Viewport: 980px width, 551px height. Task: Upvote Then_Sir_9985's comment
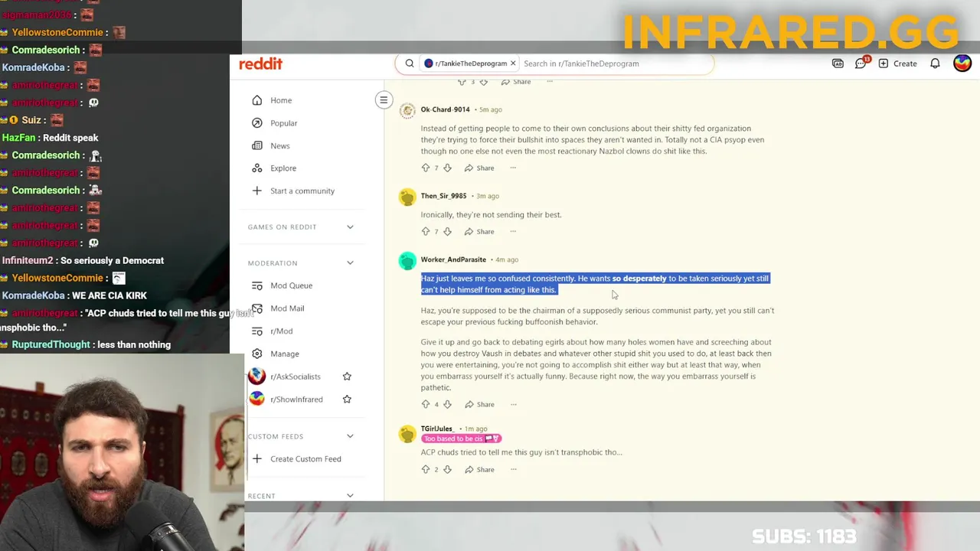pos(426,231)
